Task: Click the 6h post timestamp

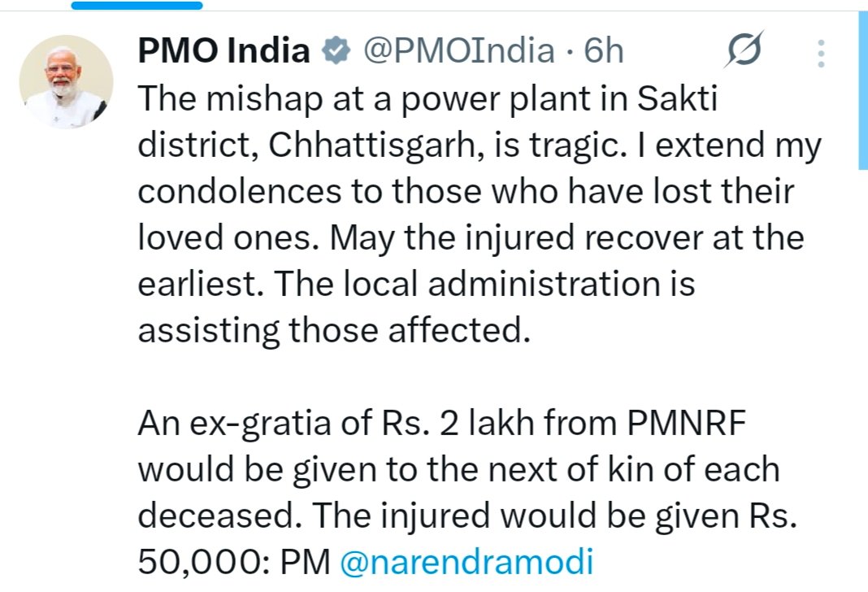Action: 604,52
